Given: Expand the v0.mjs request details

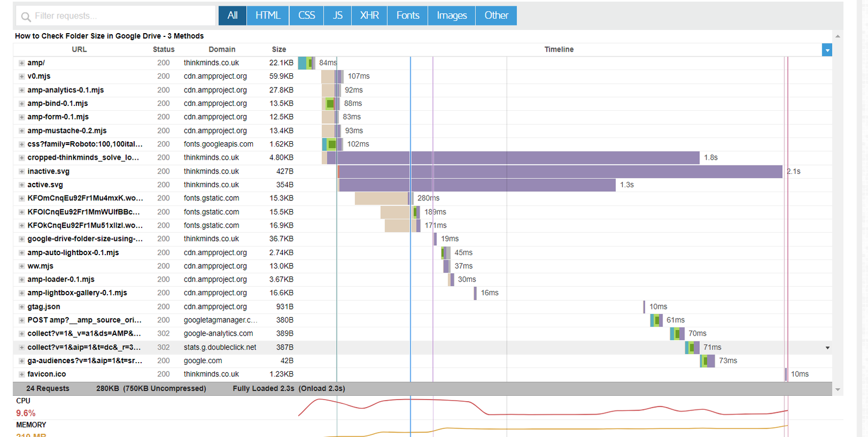Looking at the screenshot, I should coord(22,77).
